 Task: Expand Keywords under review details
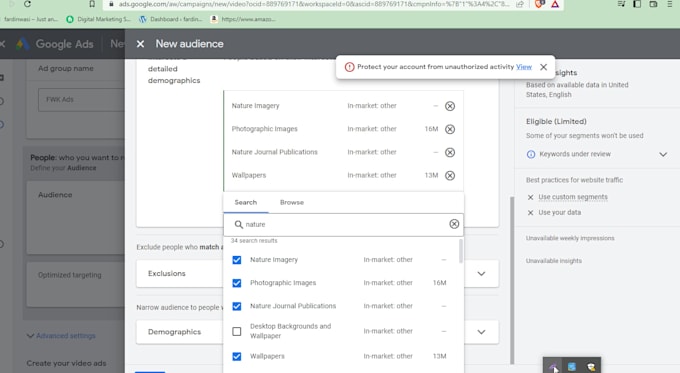[663, 154]
